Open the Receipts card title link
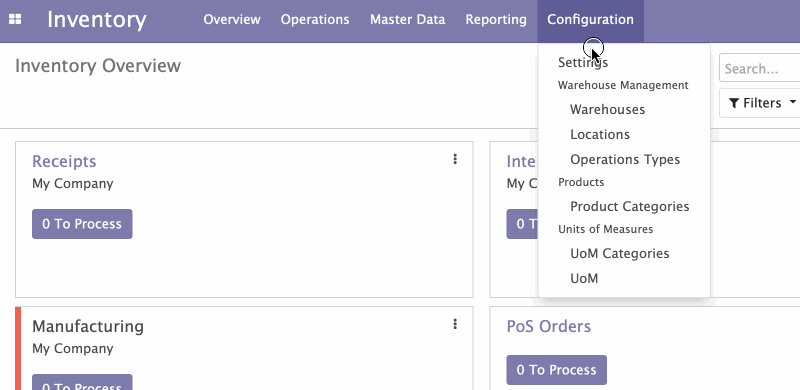Viewport: 800px width, 390px height. point(64,161)
